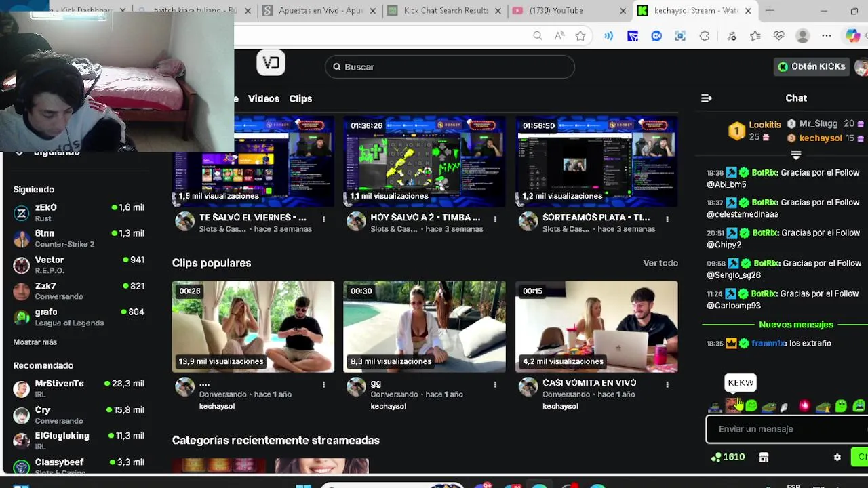Switch to the (1730) YouTube browser tab
Image resolution: width=868 pixels, height=488 pixels.
click(568, 11)
